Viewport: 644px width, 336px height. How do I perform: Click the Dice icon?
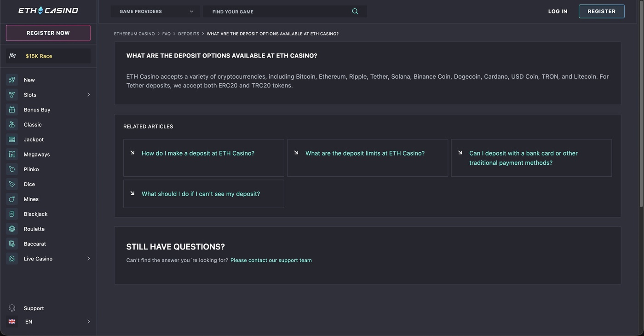coord(12,184)
